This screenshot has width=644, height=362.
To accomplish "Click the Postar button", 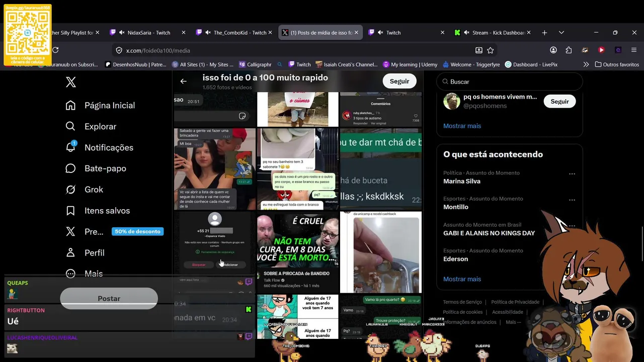I will 109,299.
